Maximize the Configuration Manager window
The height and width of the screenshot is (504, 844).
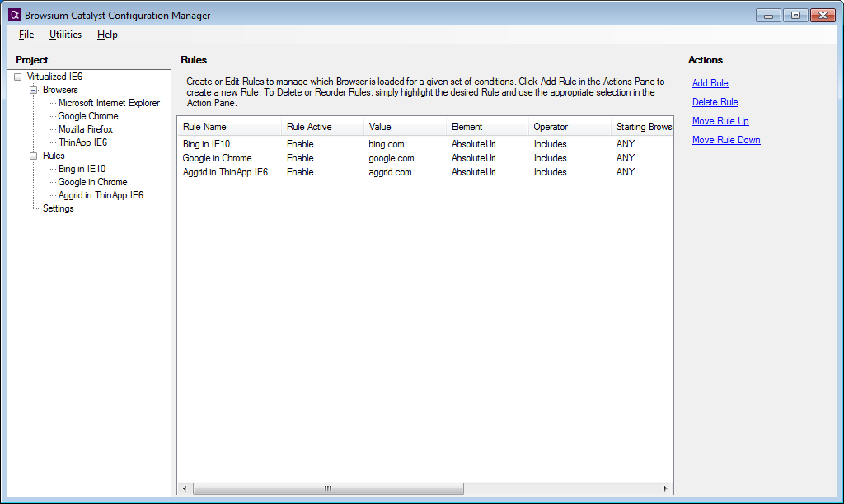click(x=795, y=16)
